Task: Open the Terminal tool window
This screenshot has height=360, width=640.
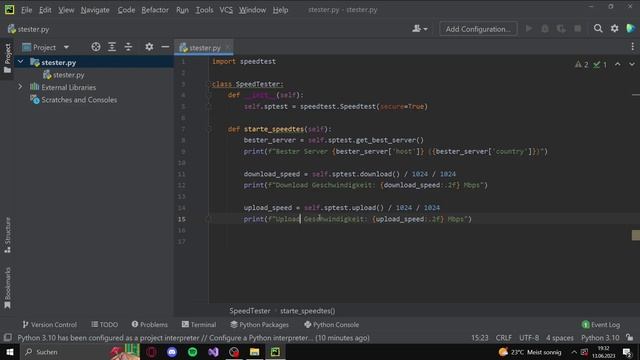Action: 199,324
